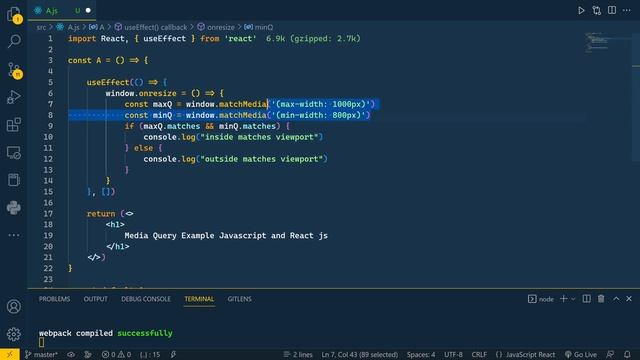Click the feedback icon in the status bar
Image resolution: width=640 pixels, height=360 pixels.
coord(610,354)
